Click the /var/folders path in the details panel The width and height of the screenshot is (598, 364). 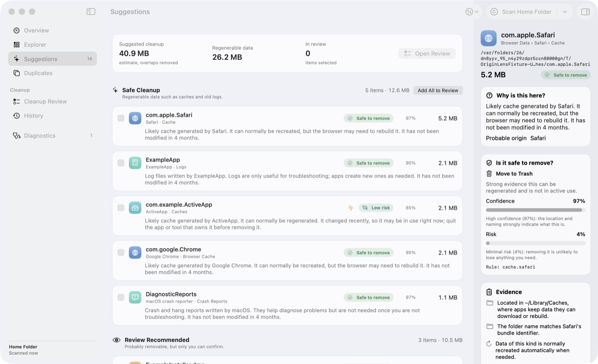point(535,59)
